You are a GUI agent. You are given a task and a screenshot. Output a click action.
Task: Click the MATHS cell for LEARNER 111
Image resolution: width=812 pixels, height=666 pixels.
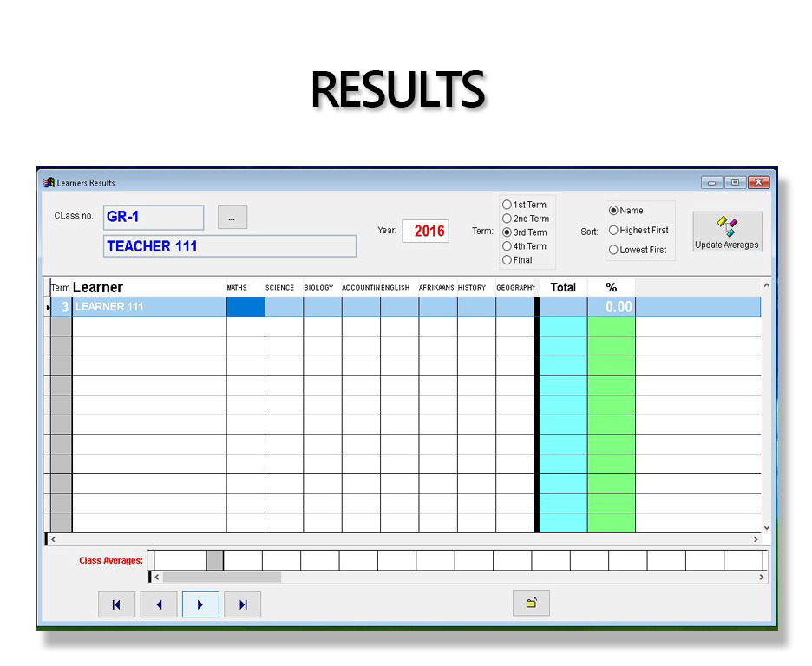[x=246, y=307]
